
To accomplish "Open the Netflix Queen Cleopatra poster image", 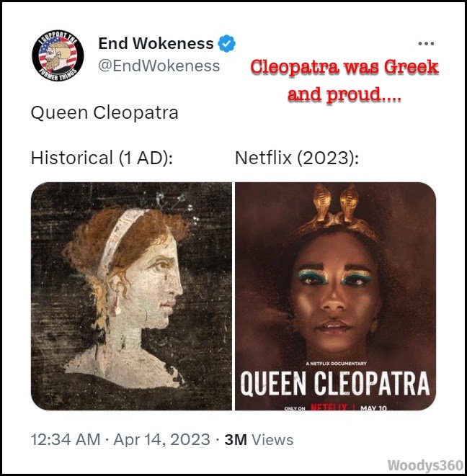I will pyautogui.click(x=336, y=296).
